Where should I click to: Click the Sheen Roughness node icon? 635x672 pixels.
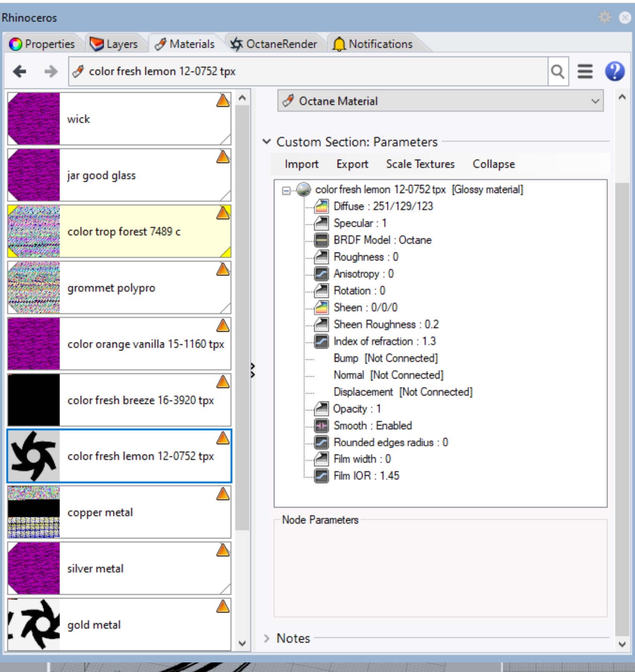[x=321, y=324]
